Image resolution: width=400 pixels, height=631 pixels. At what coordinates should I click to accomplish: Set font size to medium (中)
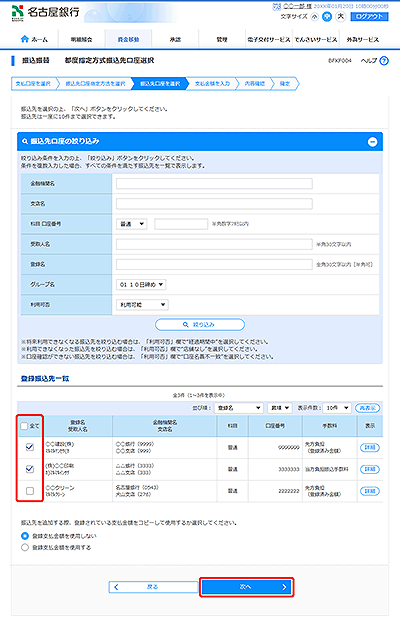click(328, 16)
